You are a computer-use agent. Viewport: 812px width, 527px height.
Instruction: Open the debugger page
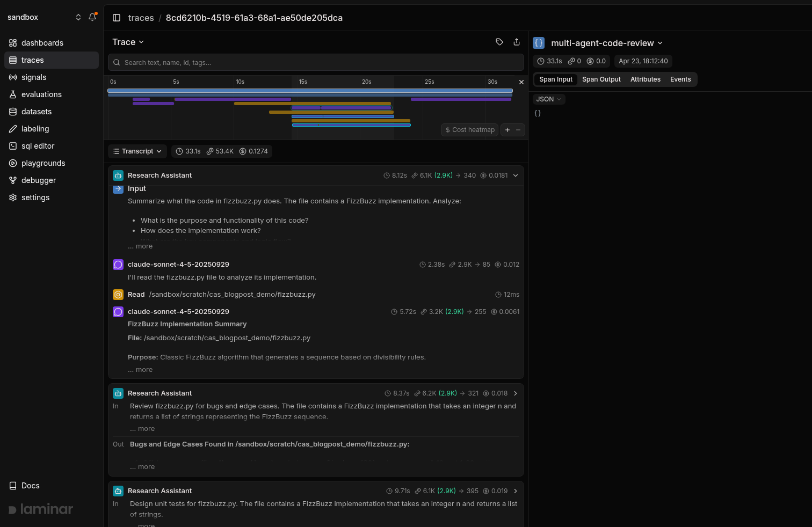(x=52, y=180)
